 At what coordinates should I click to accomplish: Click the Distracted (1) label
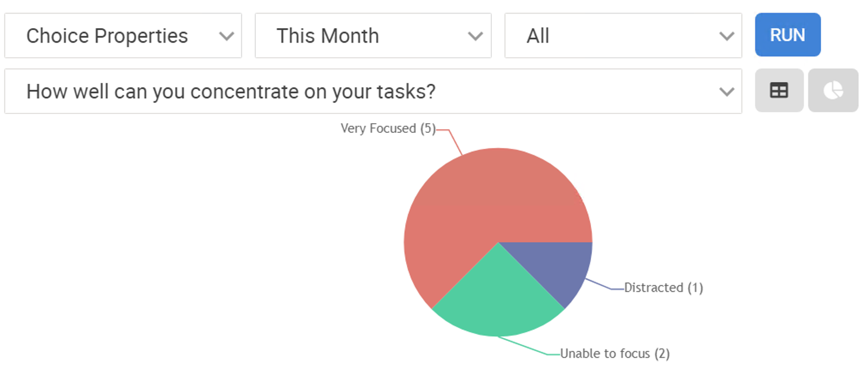click(663, 287)
